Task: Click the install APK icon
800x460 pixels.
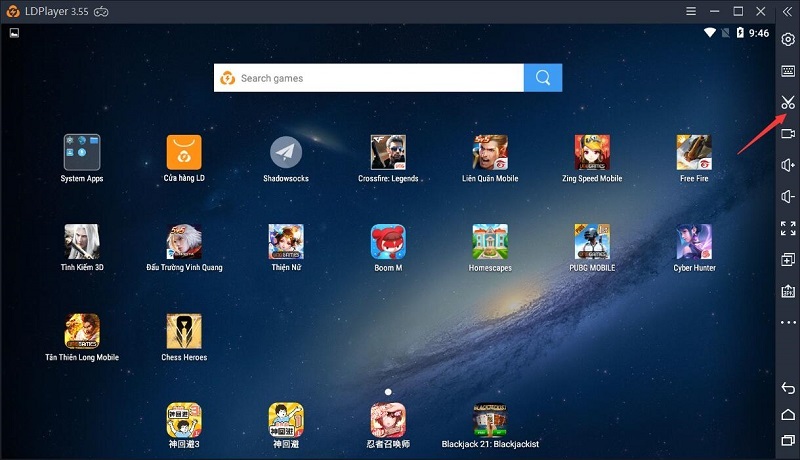Action: [788, 291]
